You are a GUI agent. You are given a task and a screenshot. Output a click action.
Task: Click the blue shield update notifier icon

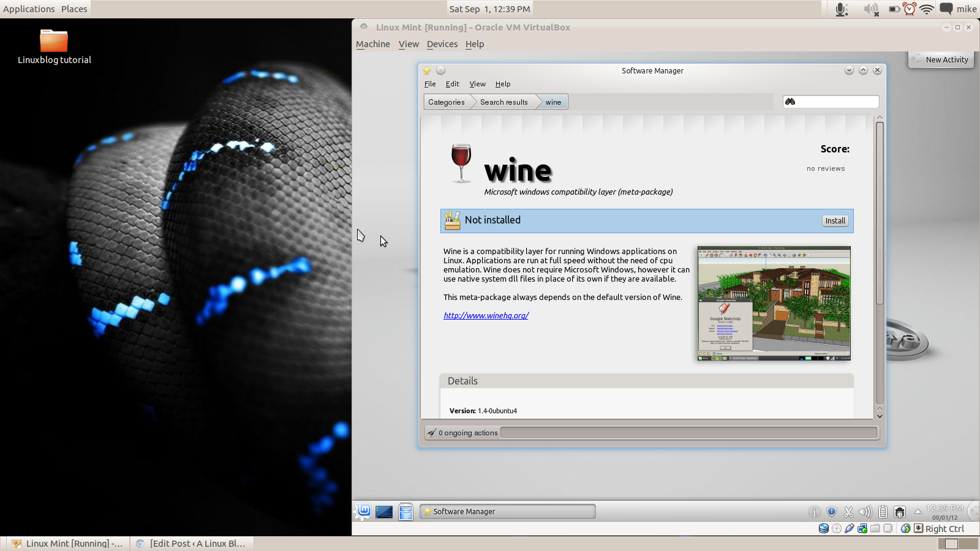point(831,511)
